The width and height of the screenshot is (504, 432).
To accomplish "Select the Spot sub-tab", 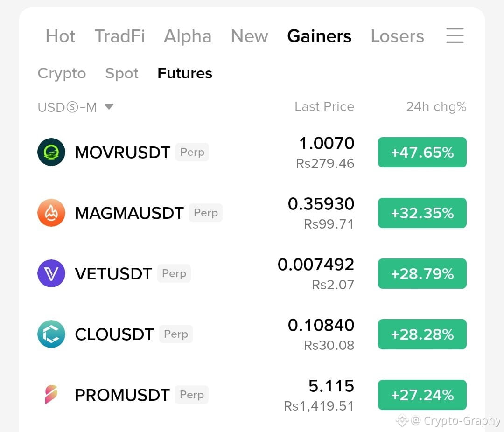I will pyautogui.click(x=122, y=74).
